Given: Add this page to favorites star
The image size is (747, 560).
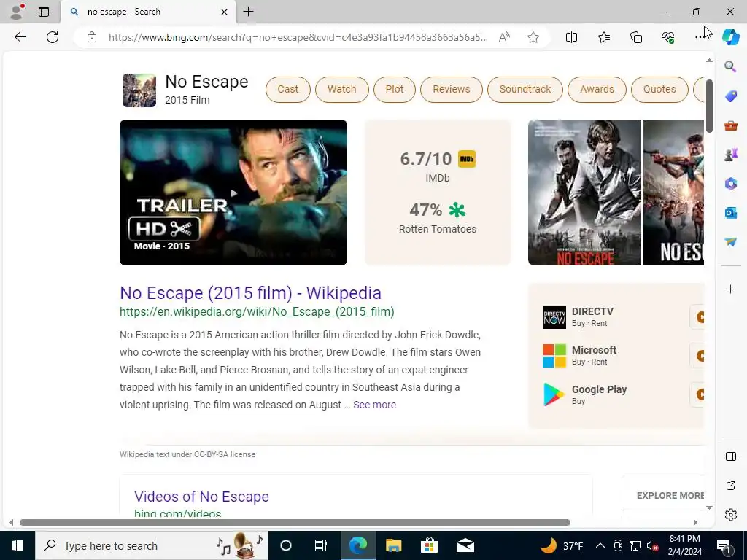Looking at the screenshot, I should (x=533, y=37).
